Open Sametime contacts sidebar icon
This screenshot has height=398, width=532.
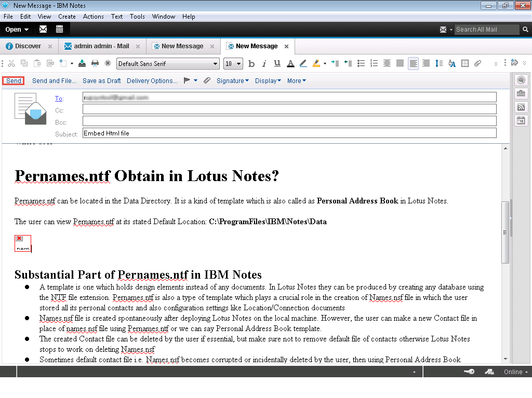click(x=521, y=80)
